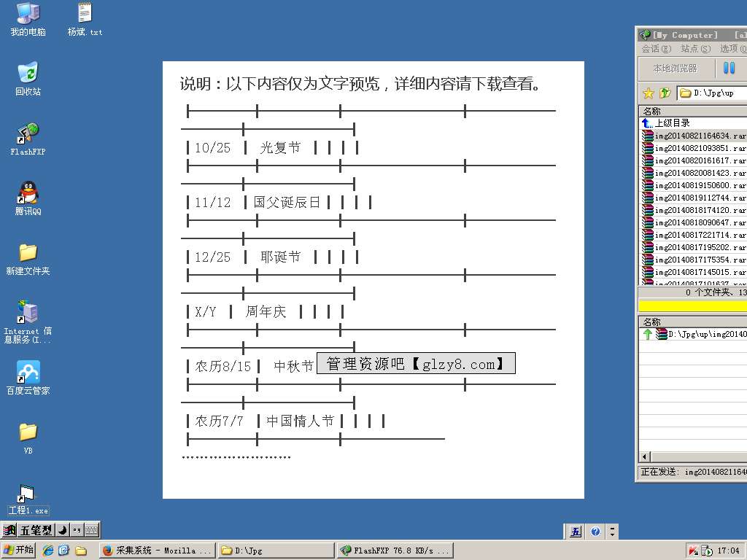Viewport: 747px width, 560px height.
Task: Select the 回收站 recycle bin icon
Action: [x=28, y=79]
